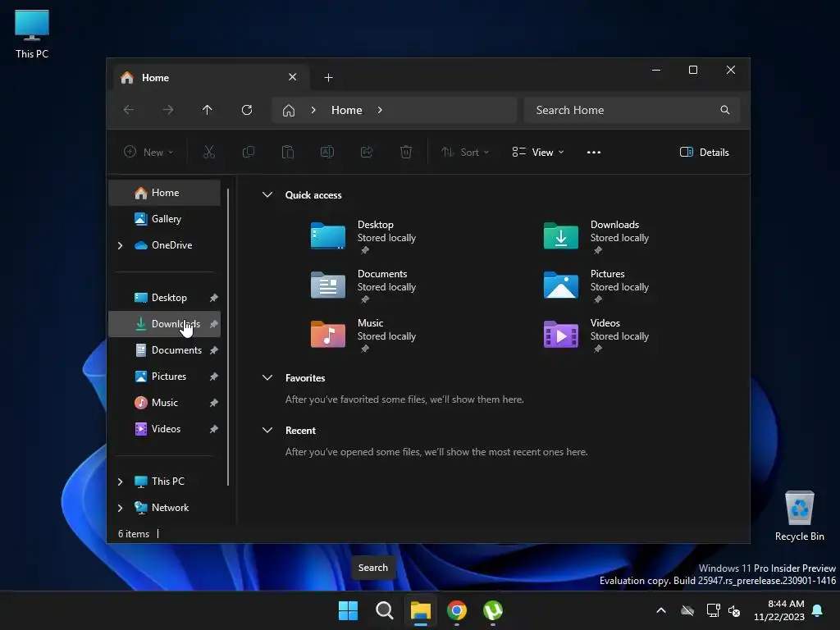Select Home in the navigation pane
The width and height of the screenshot is (840, 630).
pyautogui.click(x=164, y=193)
